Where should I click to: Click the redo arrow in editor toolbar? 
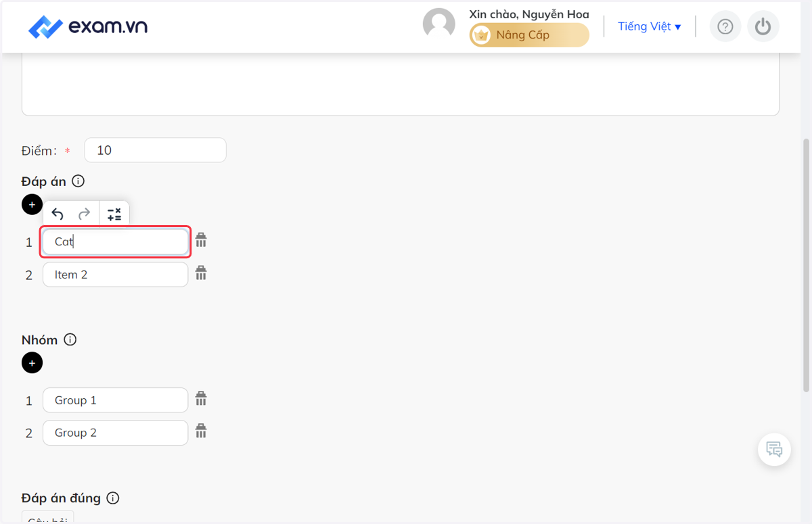click(84, 214)
